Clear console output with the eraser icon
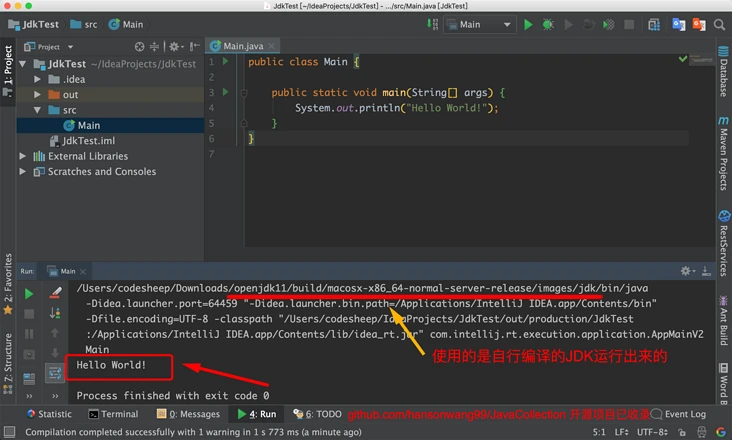The width and height of the screenshot is (732, 440). (56, 293)
